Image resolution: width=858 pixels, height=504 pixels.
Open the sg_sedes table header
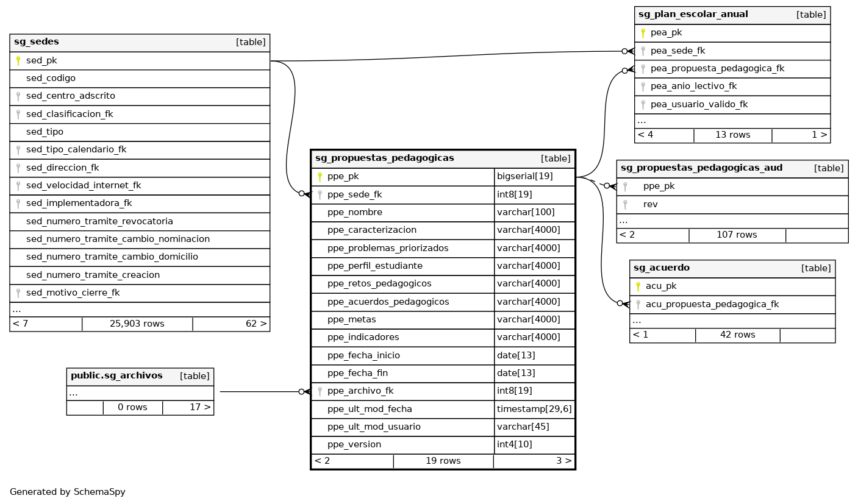coord(37,42)
